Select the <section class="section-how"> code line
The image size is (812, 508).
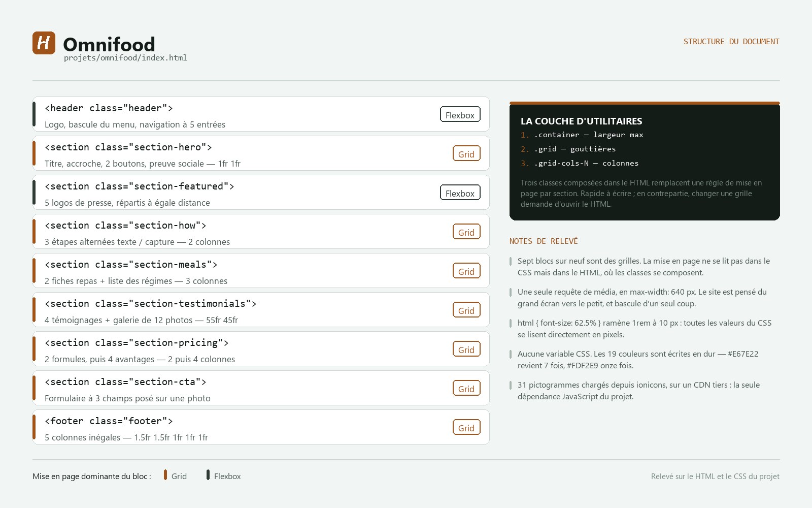125,226
